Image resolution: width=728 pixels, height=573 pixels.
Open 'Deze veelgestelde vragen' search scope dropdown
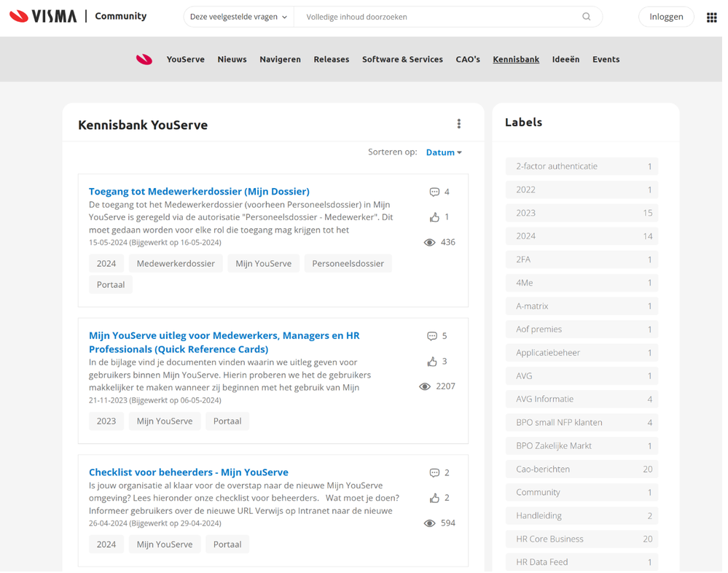[x=238, y=17]
